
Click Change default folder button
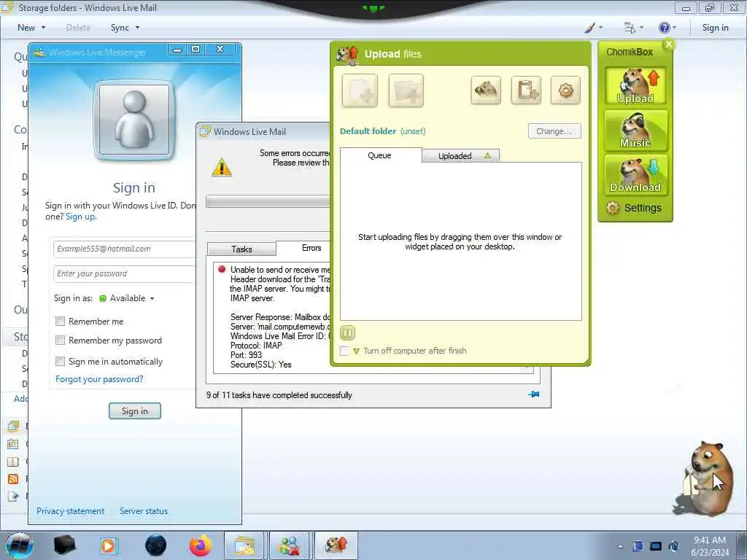click(554, 131)
